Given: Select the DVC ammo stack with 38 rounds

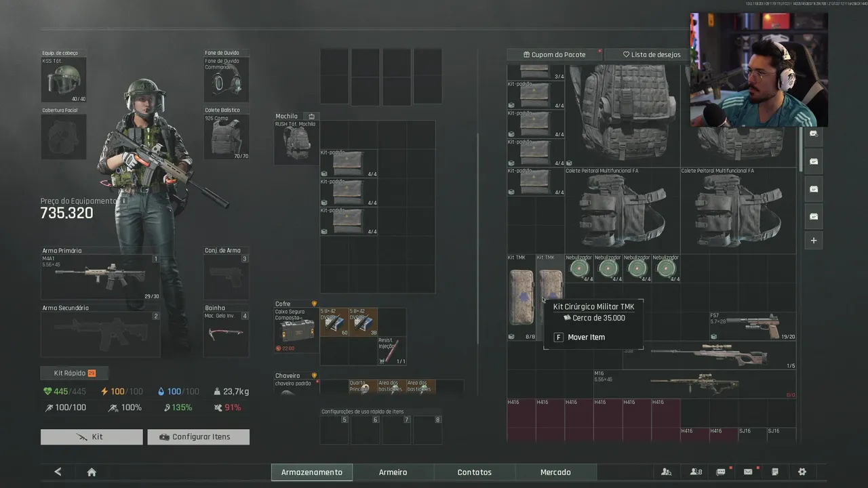Looking at the screenshot, I should pos(363,322).
